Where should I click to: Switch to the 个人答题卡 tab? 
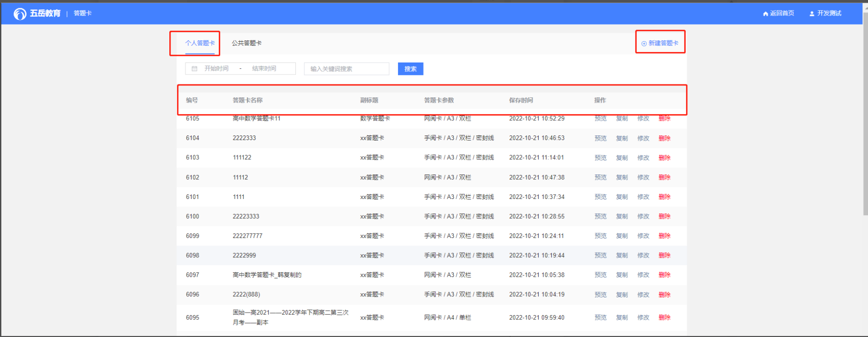coord(200,43)
